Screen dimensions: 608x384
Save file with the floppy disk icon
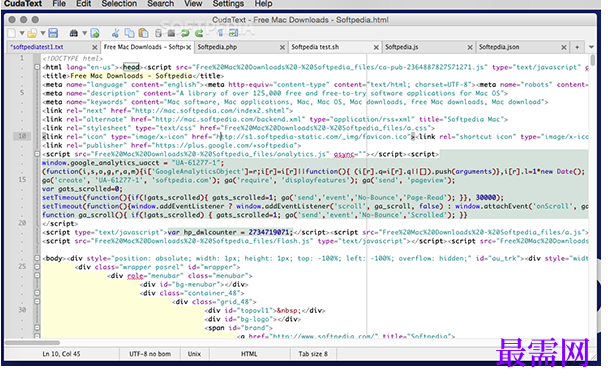[x=53, y=33]
